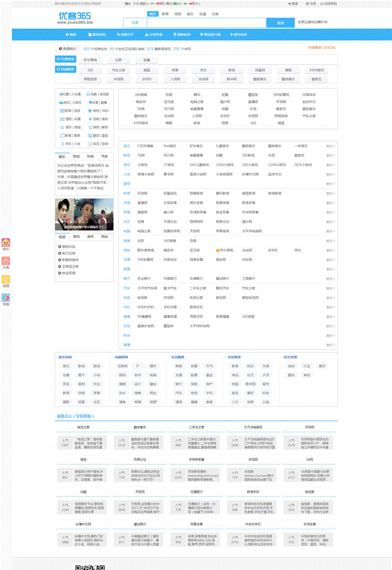Click the 娱乐 icon in the left floating sidebar
This screenshot has height=570, width=392.
6,242
